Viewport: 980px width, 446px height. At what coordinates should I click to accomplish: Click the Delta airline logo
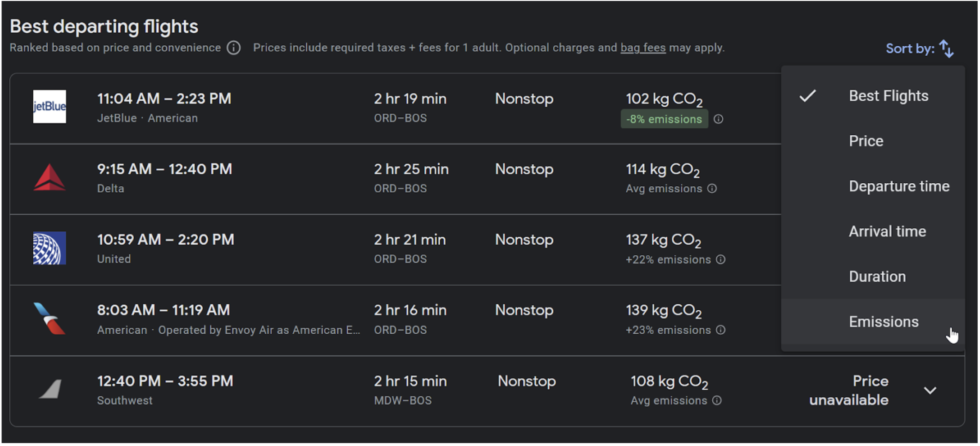(x=49, y=178)
